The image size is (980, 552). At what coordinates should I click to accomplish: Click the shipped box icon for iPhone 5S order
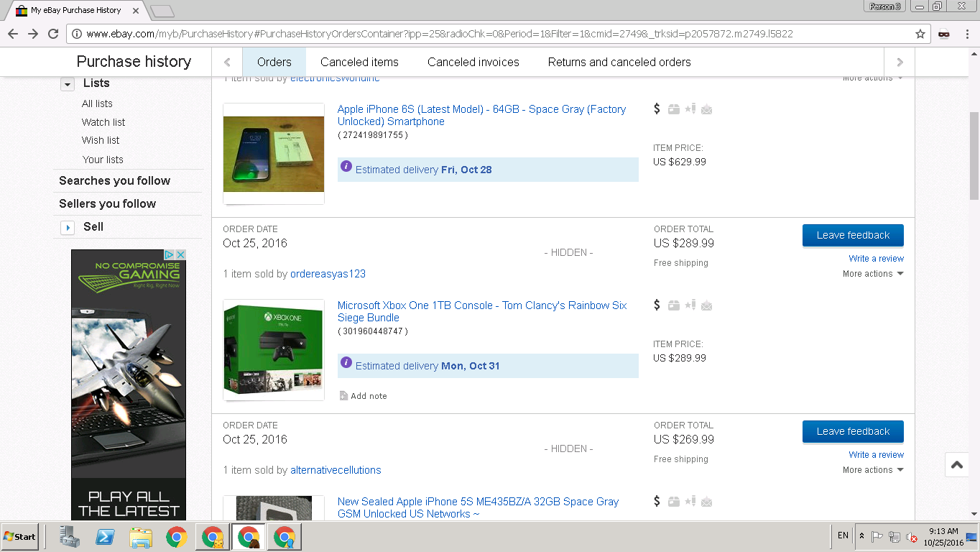click(x=674, y=502)
